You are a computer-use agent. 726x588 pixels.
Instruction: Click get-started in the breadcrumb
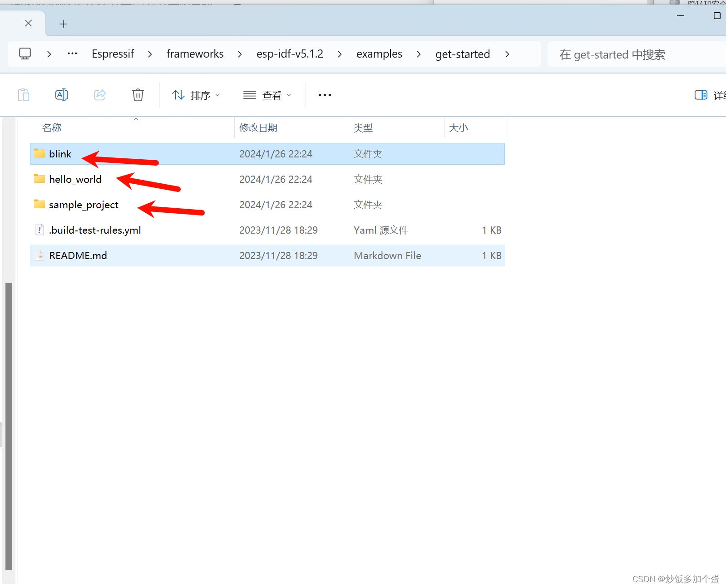click(463, 54)
